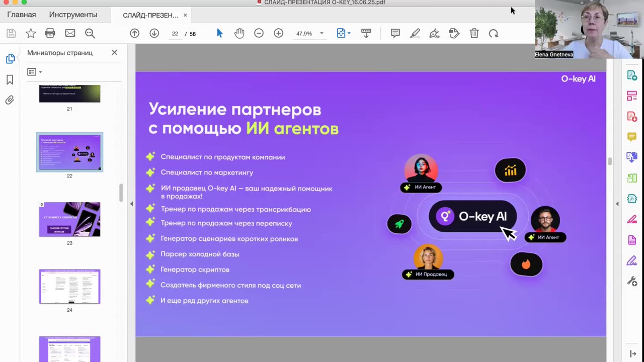Image resolution: width=644 pixels, height=362 pixels.
Task: Select the highlighter pen tool
Action: click(x=415, y=33)
